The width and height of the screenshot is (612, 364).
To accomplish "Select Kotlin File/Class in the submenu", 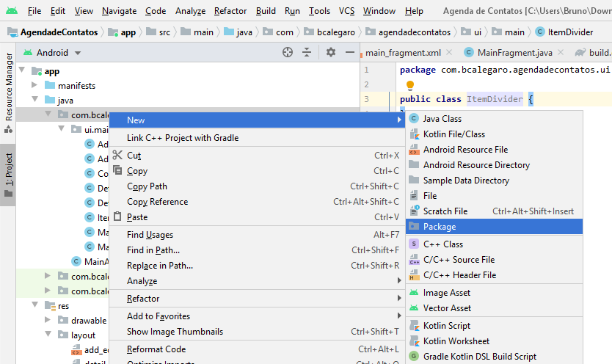I will tap(453, 134).
